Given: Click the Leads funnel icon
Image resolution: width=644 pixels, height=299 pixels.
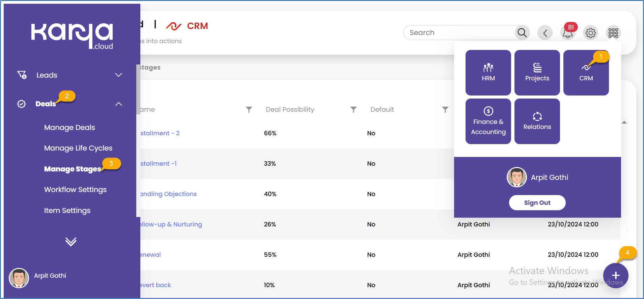Looking at the screenshot, I should (x=22, y=75).
